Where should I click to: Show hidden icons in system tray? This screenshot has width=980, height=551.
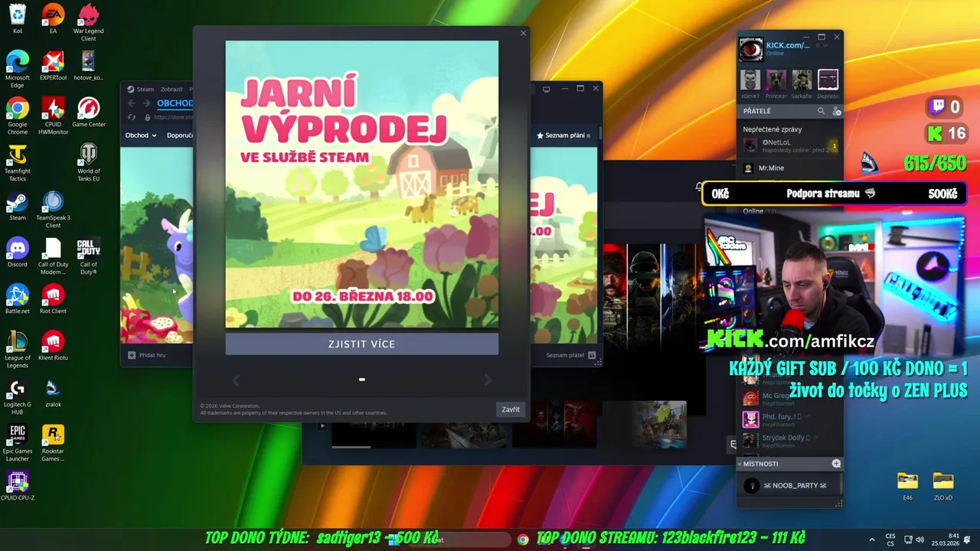[x=871, y=540]
